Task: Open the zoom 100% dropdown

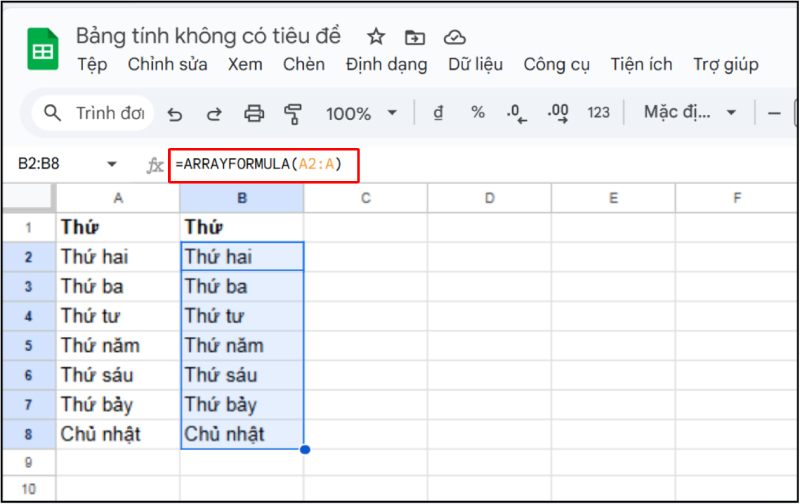Action: coord(361,113)
